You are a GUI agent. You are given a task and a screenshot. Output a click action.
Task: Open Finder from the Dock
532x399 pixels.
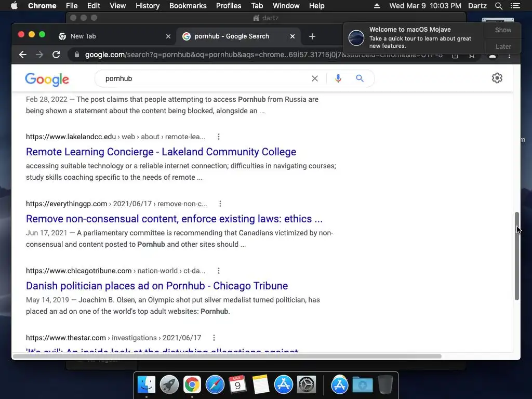147,385
